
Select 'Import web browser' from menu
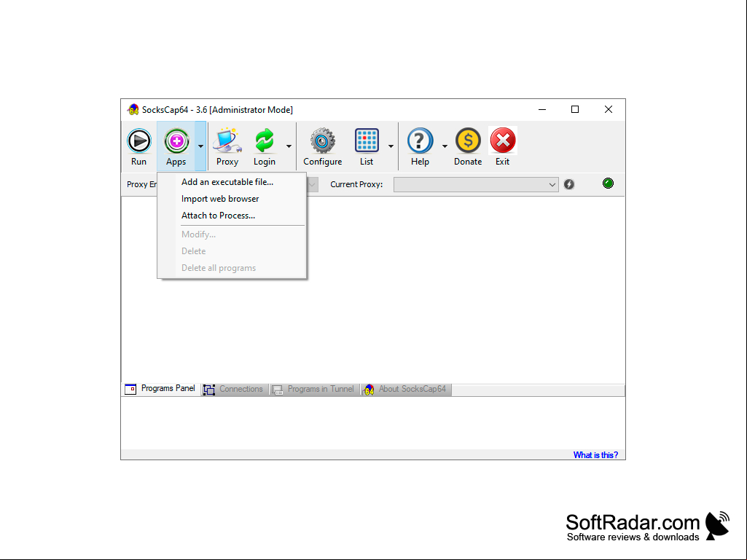click(x=232, y=199)
